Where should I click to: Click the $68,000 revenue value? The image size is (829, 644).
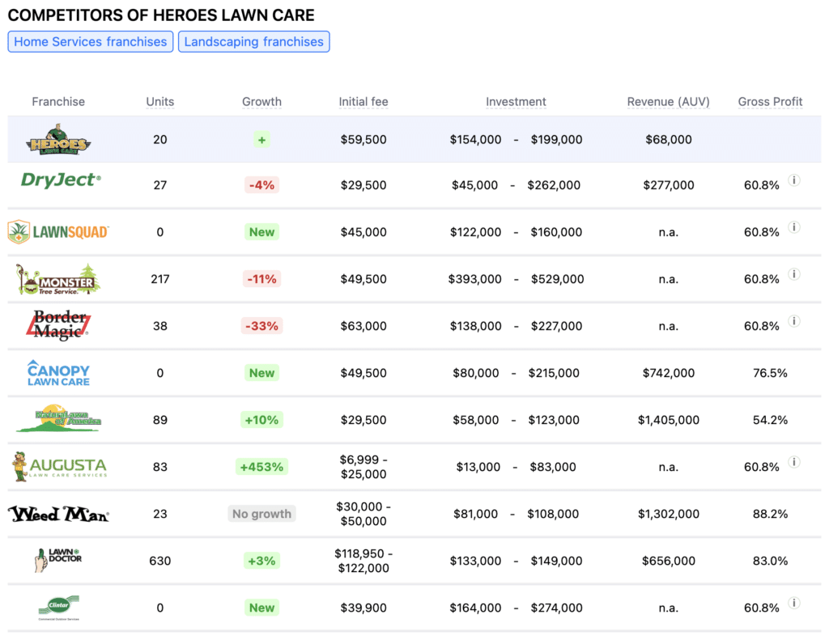click(x=668, y=139)
